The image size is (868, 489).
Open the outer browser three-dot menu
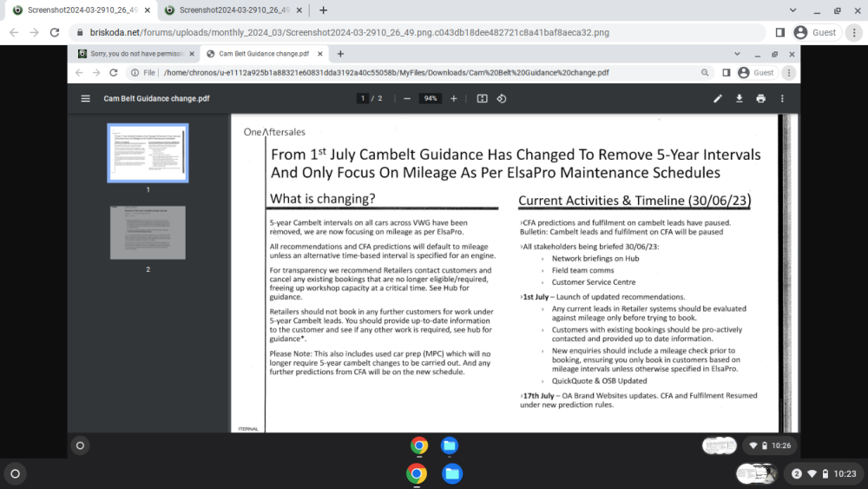pyautogui.click(x=854, y=33)
